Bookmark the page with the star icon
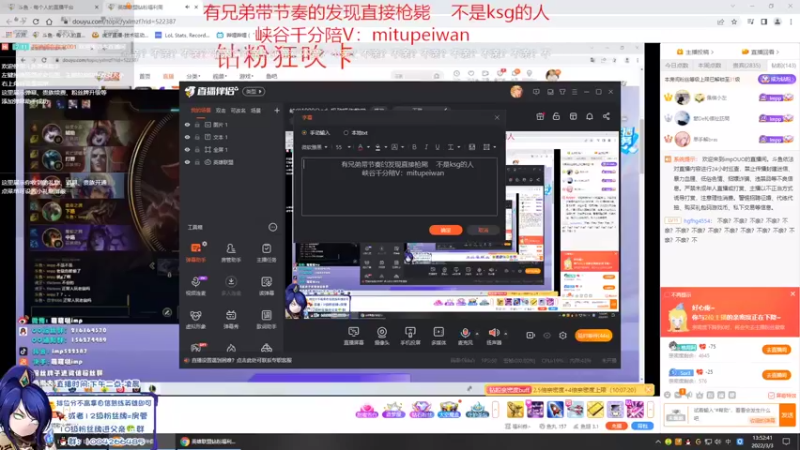Image resolution: width=800 pixels, height=450 pixels. coord(734,21)
